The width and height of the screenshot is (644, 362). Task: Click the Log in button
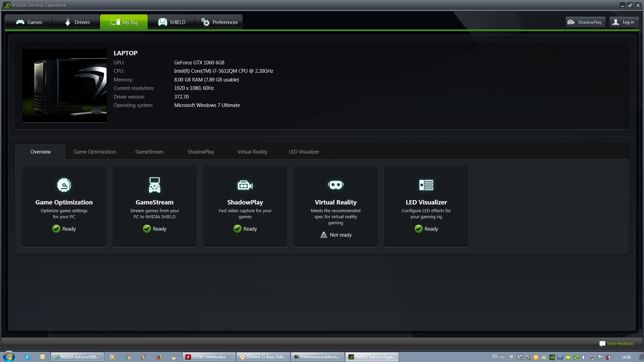(x=624, y=22)
